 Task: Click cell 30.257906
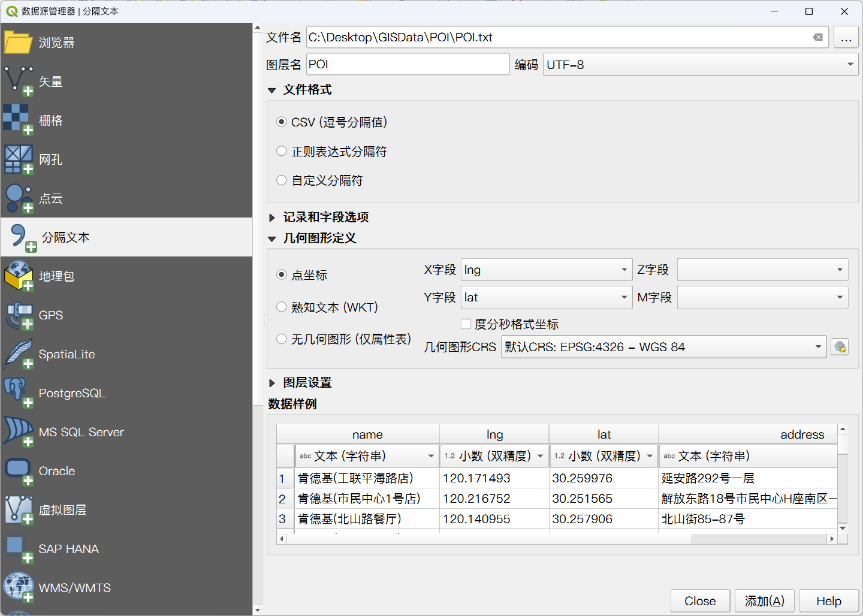(604, 519)
